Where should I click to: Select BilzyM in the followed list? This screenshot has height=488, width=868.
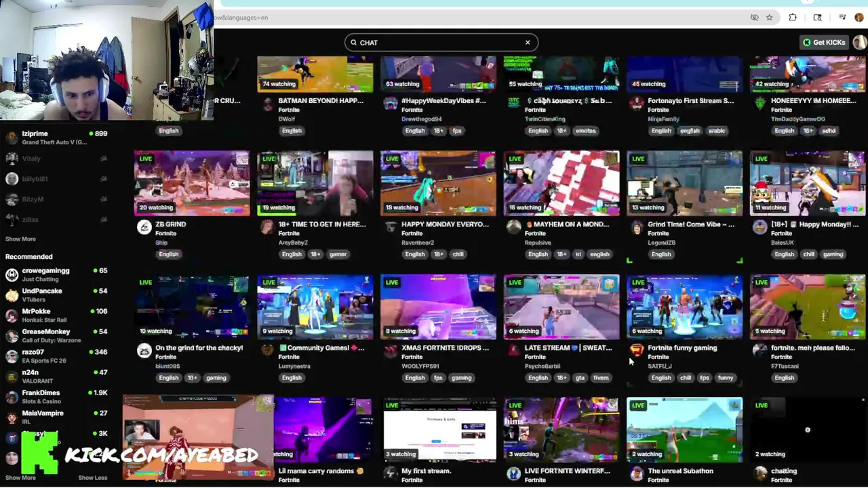pyautogui.click(x=58, y=199)
